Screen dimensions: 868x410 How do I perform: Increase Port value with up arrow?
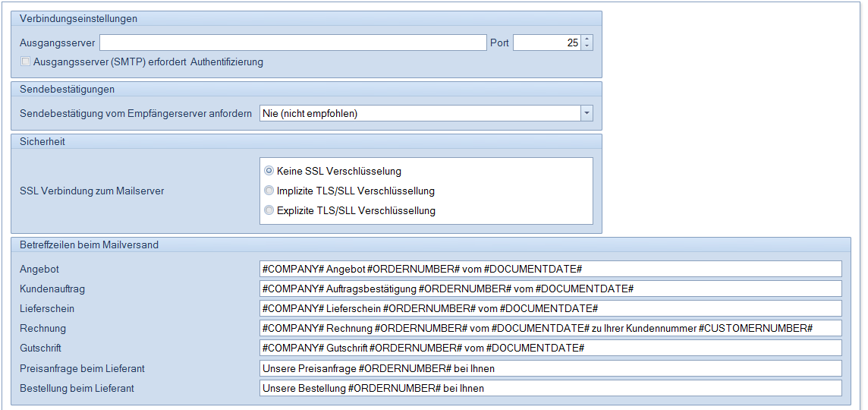coord(587,39)
